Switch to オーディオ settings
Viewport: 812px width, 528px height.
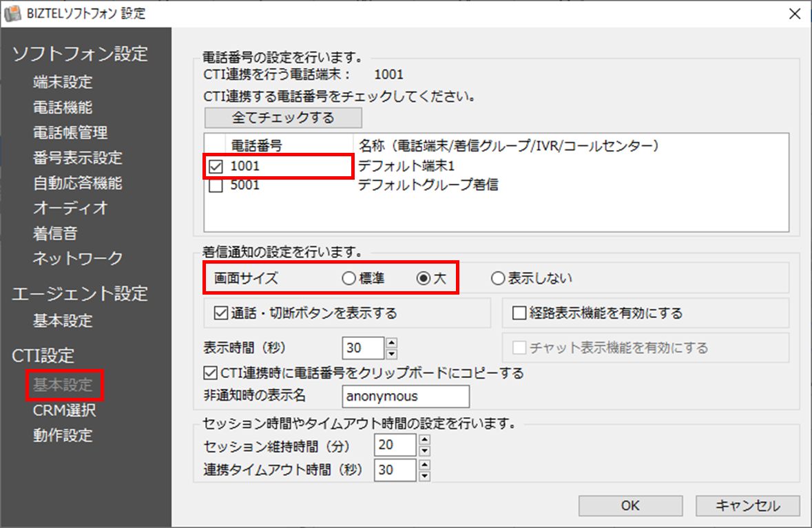pos(70,208)
